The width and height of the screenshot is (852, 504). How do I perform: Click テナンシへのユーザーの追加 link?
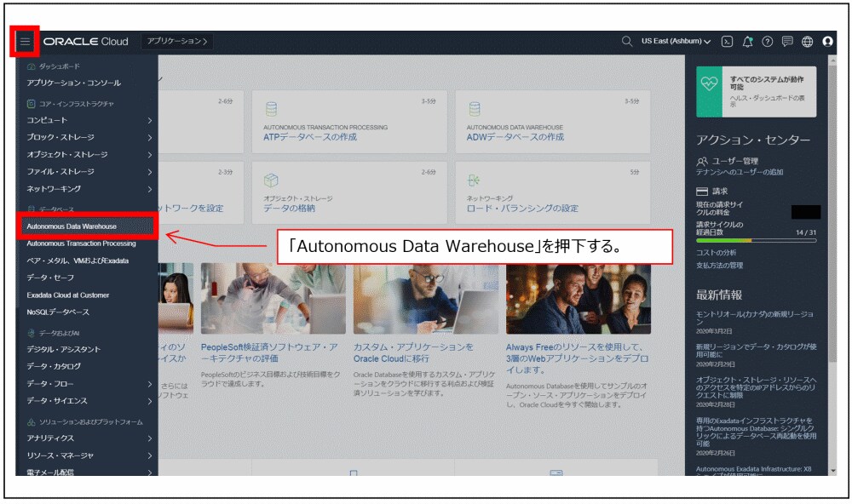click(x=740, y=172)
